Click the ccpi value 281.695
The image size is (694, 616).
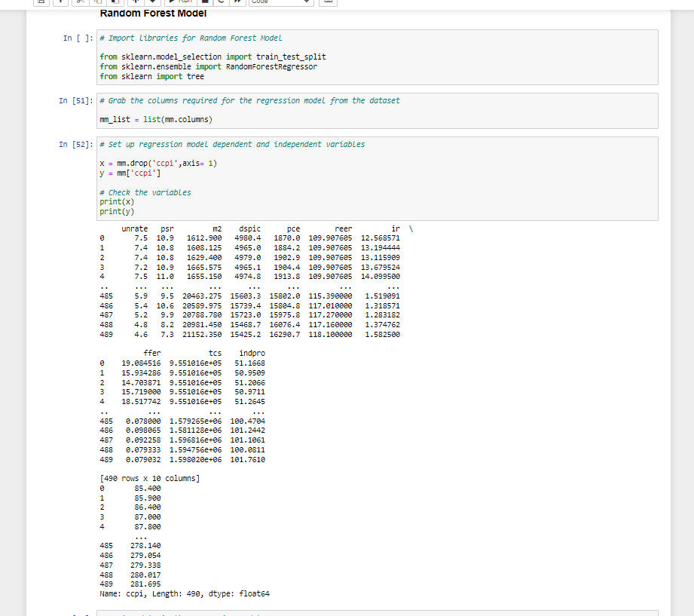click(145, 584)
